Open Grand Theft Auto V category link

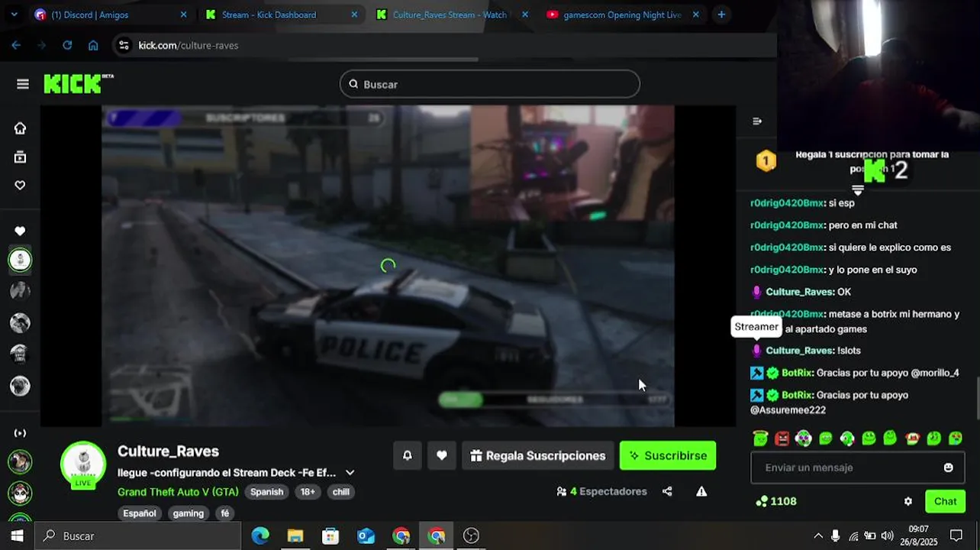pyautogui.click(x=178, y=492)
